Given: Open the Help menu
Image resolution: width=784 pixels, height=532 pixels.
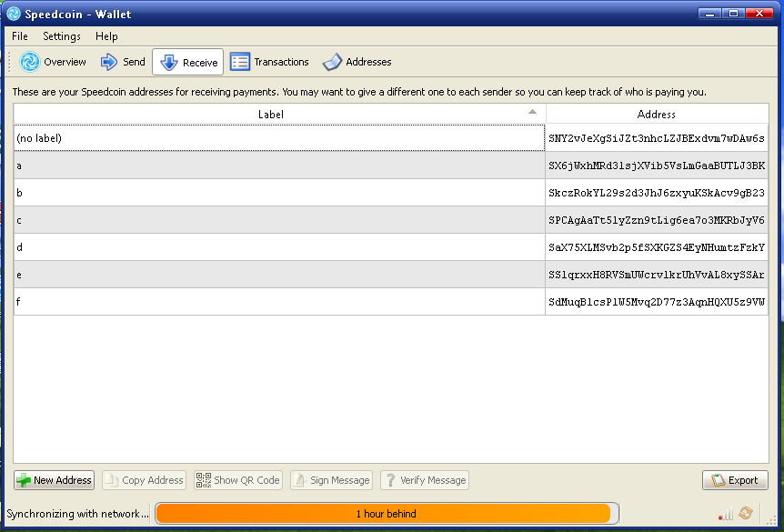Looking at the screenshot, I should 106,36.
